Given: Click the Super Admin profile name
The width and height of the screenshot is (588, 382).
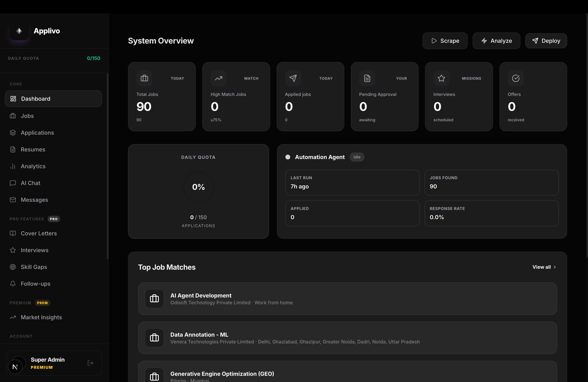Looking at the screenshot, I should coord(48,360).
